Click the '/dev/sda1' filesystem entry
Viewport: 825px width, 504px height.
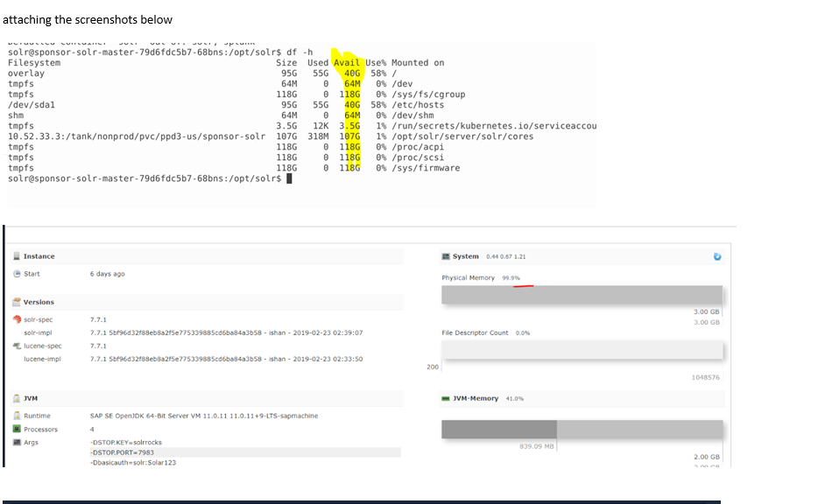tap(32, 105)
